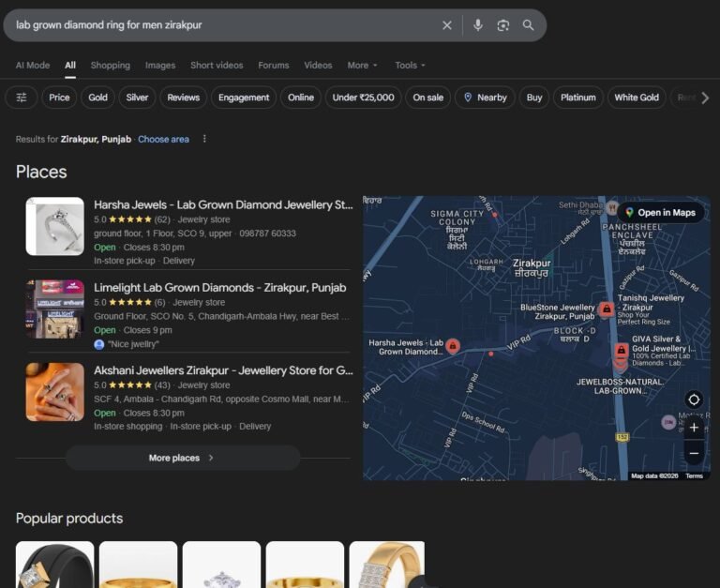The width and height of the screenshot is (720, 588).
Task: Apply the On sale filter chip
Action: pyautogui.click(x=427, y=98)
